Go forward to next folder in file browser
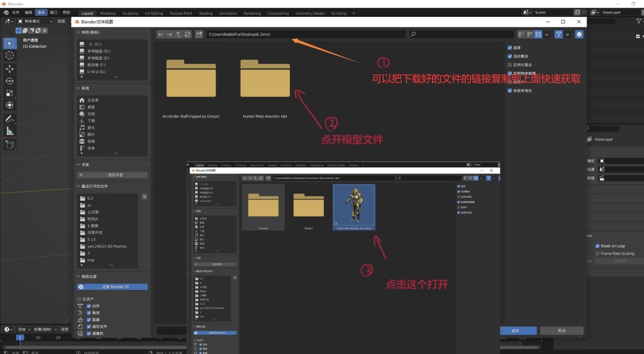Image resolution: width=644 pixels, height=354 pixels. pos(169,34)
